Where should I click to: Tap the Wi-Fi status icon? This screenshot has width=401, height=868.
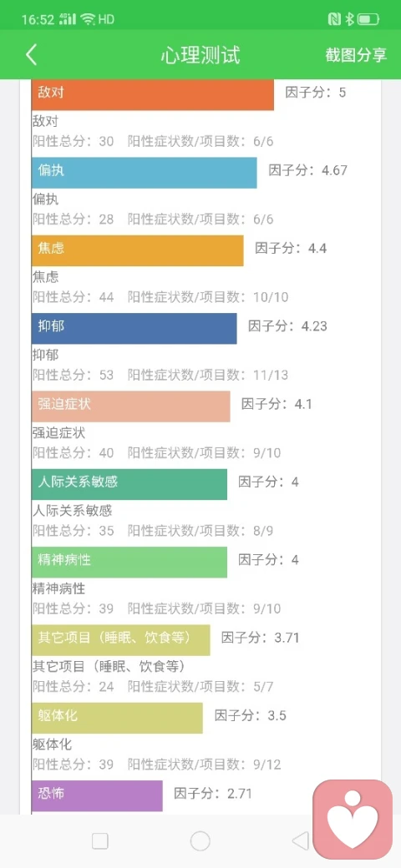88,19
